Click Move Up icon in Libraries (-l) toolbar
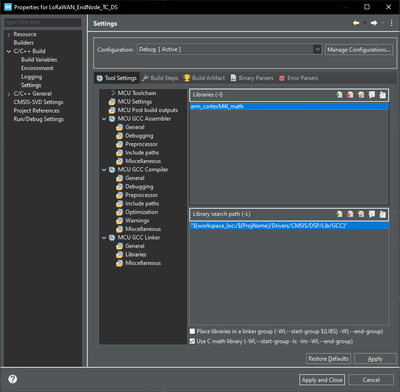Viewport: 400px width, 392px height. click(x=372, y=95)
